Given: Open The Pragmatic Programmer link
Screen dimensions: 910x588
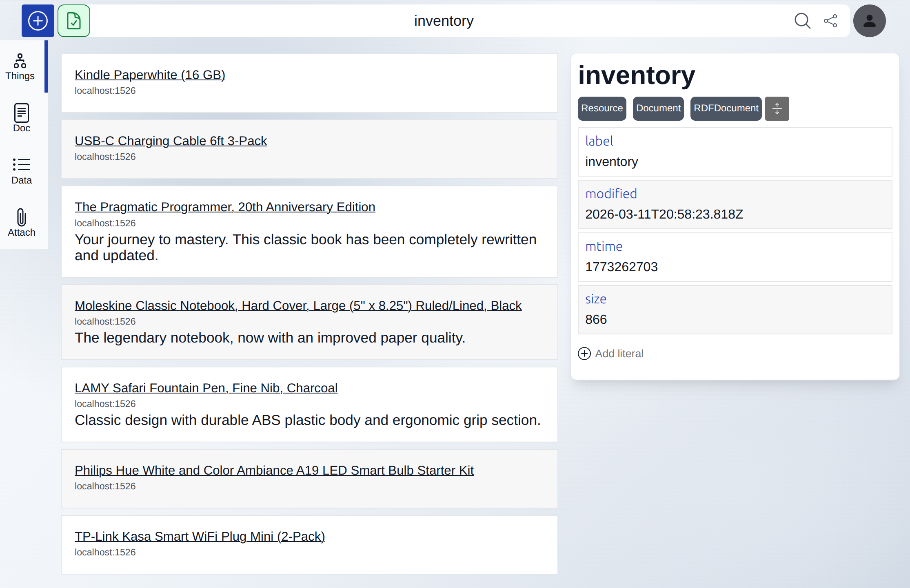Looking at the screenshot, I should point(225,207).
